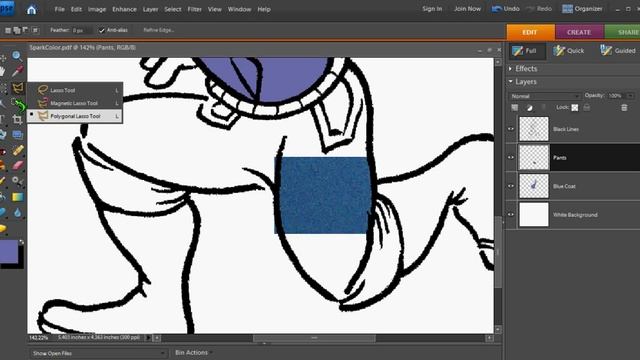Viewport: 640px width, 360px height.
Task: Switch to Quick edit mode
Action: click(569, 51)
